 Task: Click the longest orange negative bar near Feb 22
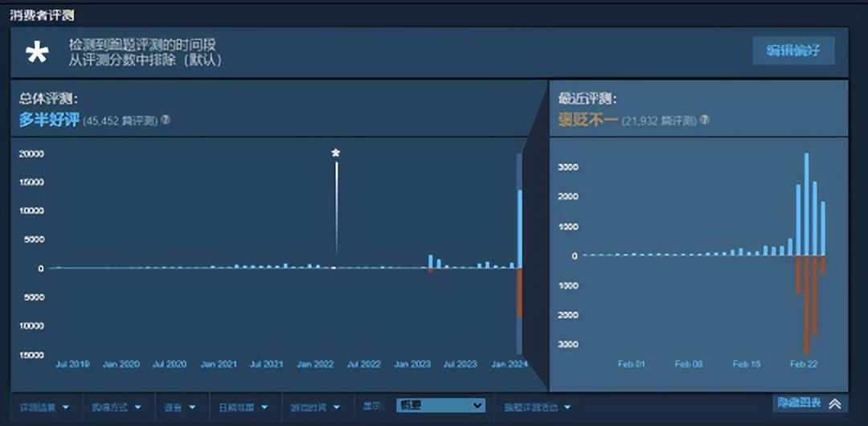[x=806, y=304]
